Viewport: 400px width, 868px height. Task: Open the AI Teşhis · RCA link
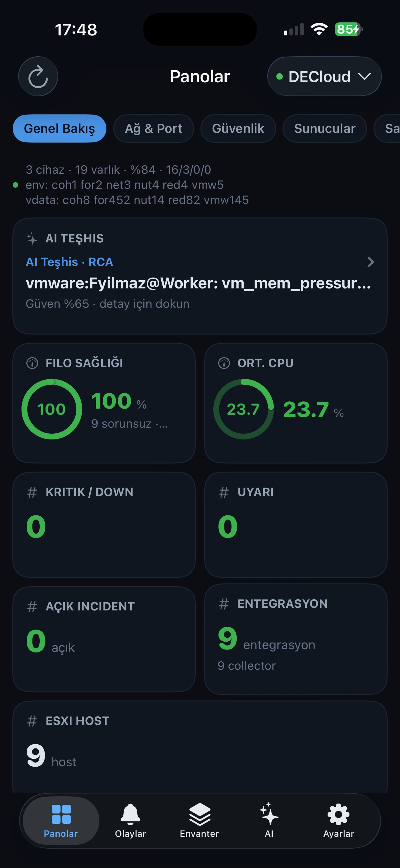(x=69, y=262)
